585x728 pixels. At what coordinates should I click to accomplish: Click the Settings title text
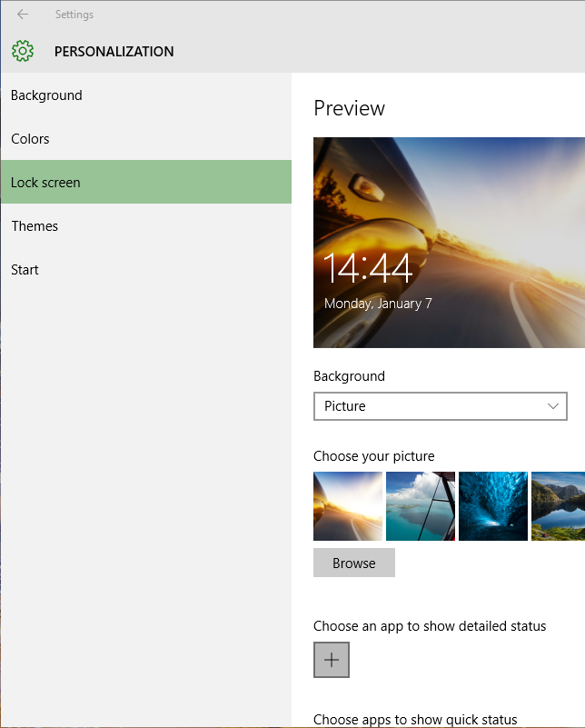point(74,15)
